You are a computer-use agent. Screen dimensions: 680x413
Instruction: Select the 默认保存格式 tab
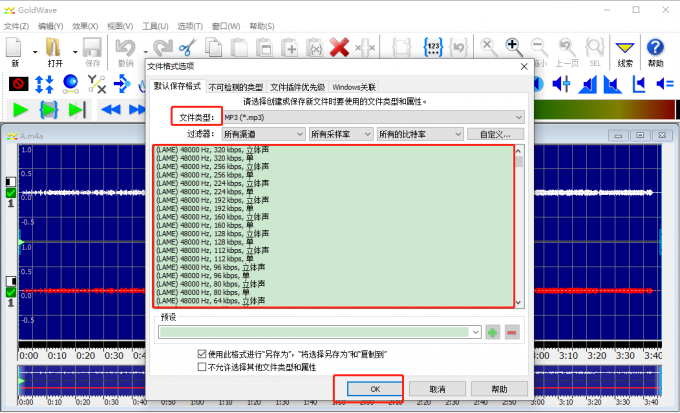pyautogui.click(x=177, y=86)
